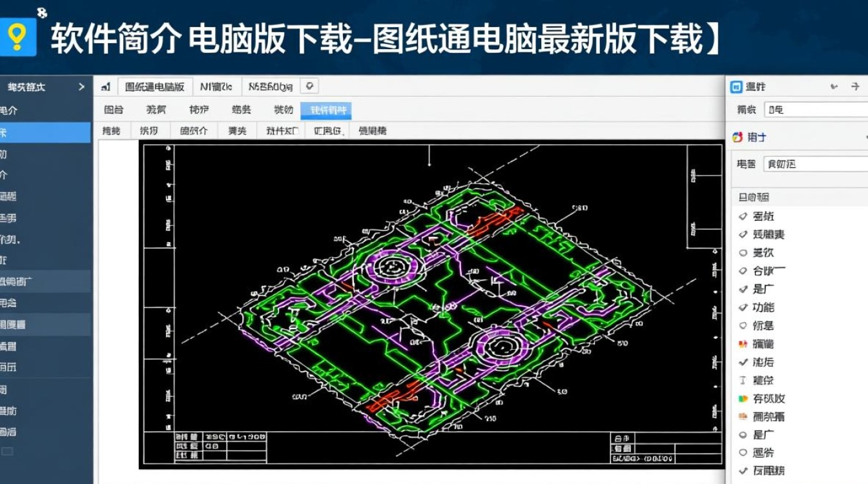
Task: Open the gear settings icon beside the document tabs
Action: point(308,85)
